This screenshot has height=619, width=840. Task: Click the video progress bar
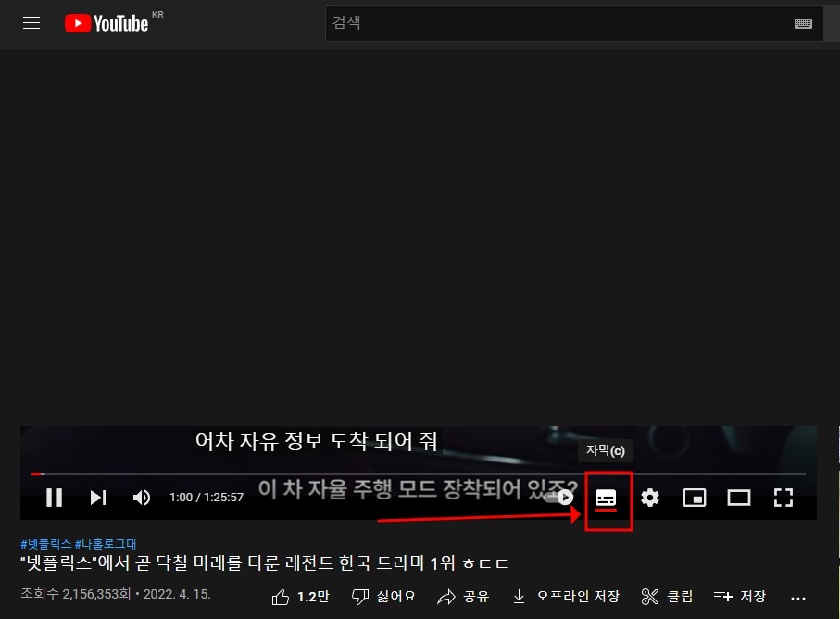(419, 474)
